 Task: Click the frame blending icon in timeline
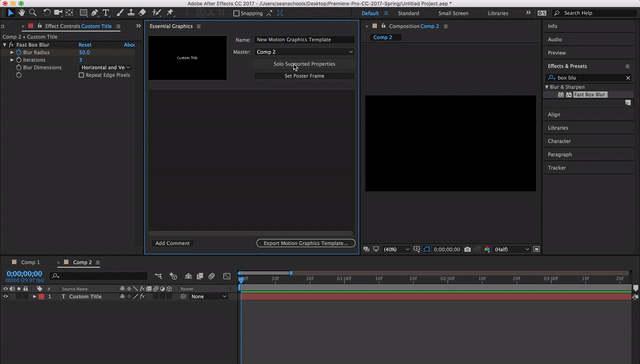[x=200, y=276]
